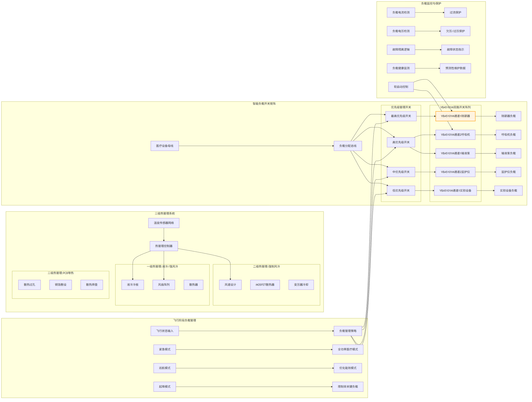Click the 除颤器负载 node
The image size is (532, 402).
pyautogui.click(x=508, y=116)
